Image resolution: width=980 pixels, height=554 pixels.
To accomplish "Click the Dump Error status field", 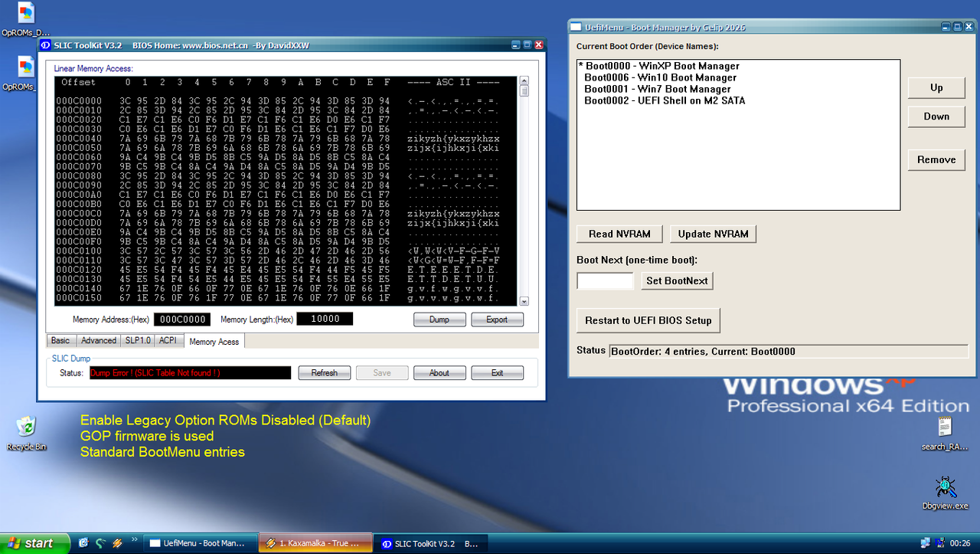I will click(190, 372).
